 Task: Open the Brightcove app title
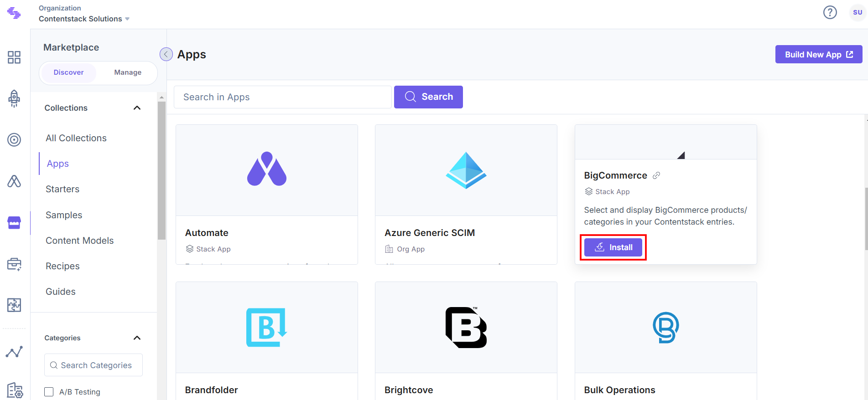point(409,390)
